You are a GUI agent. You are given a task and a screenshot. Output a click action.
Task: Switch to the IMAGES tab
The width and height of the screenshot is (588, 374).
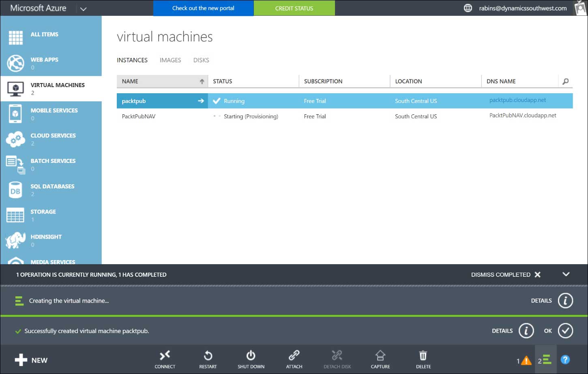click(170, 60)
